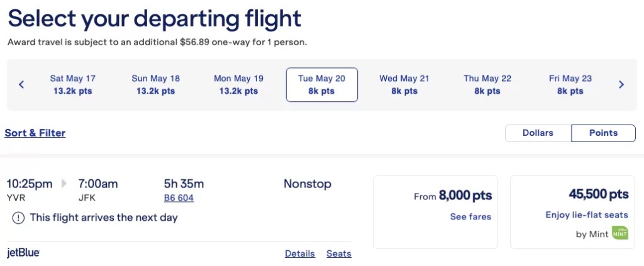
Task: Select Sun May 18 date tab
Action: point(156,84)
